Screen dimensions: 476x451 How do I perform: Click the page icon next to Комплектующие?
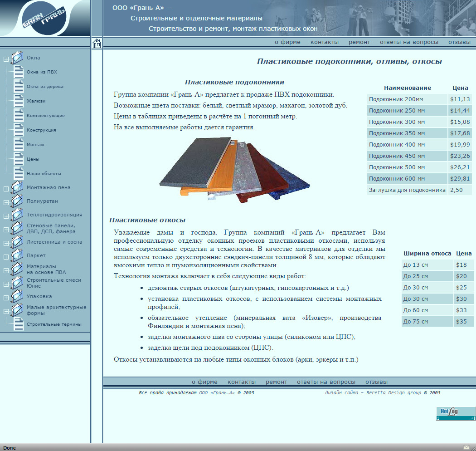(19, 116)
